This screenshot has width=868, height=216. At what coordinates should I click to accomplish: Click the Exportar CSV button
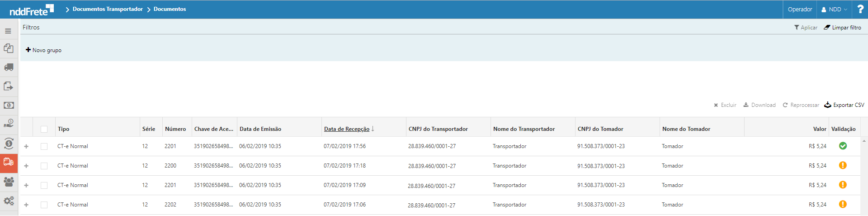pos(844,105)
